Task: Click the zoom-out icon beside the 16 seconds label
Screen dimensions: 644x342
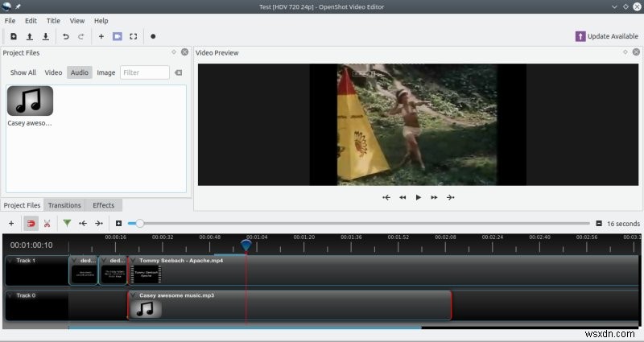Action: [x=599, y=224]
